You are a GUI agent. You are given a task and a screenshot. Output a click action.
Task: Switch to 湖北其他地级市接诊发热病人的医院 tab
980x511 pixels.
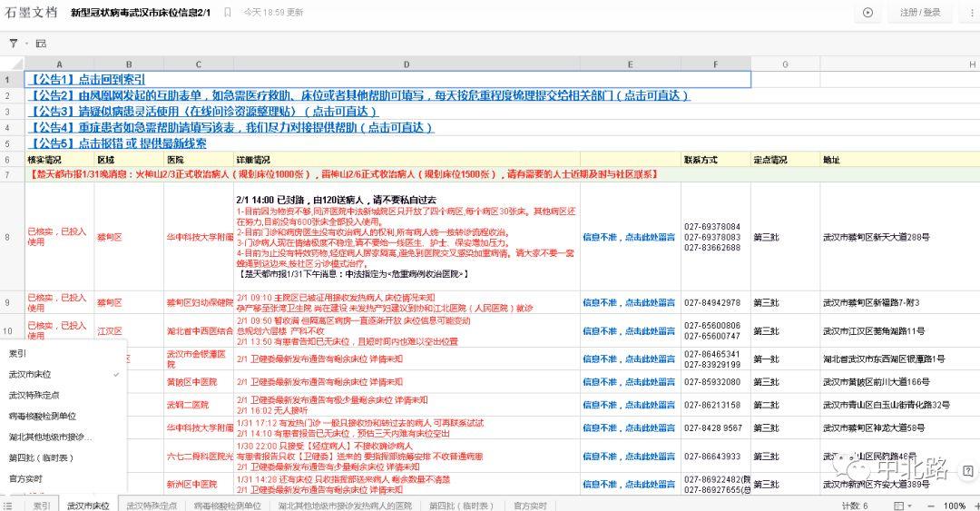[x=345, y=506]
